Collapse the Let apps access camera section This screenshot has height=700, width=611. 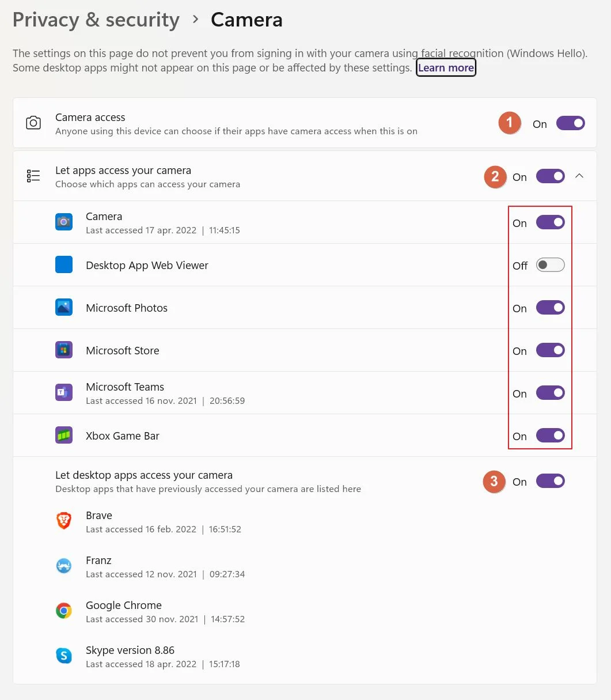(x=579, y=176)
